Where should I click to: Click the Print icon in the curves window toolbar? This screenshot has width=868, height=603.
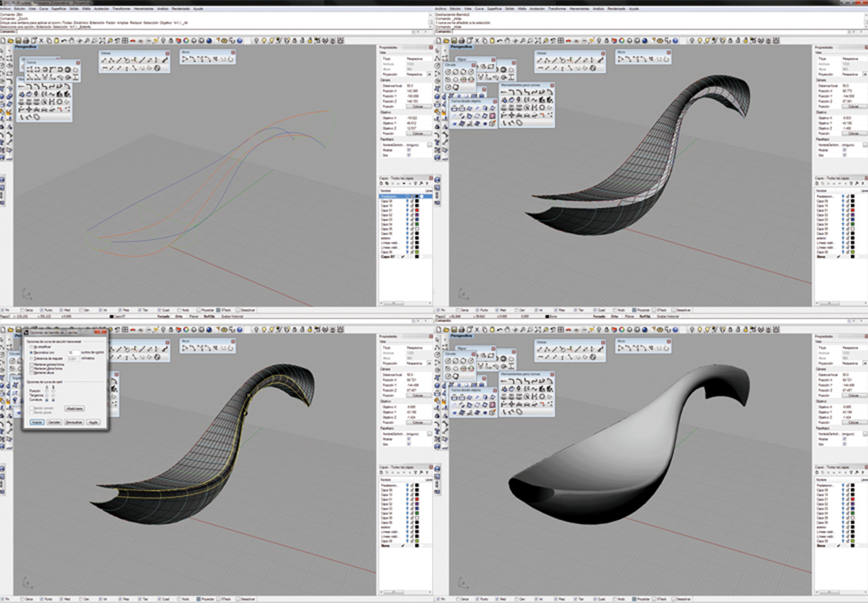pos(26,41)
